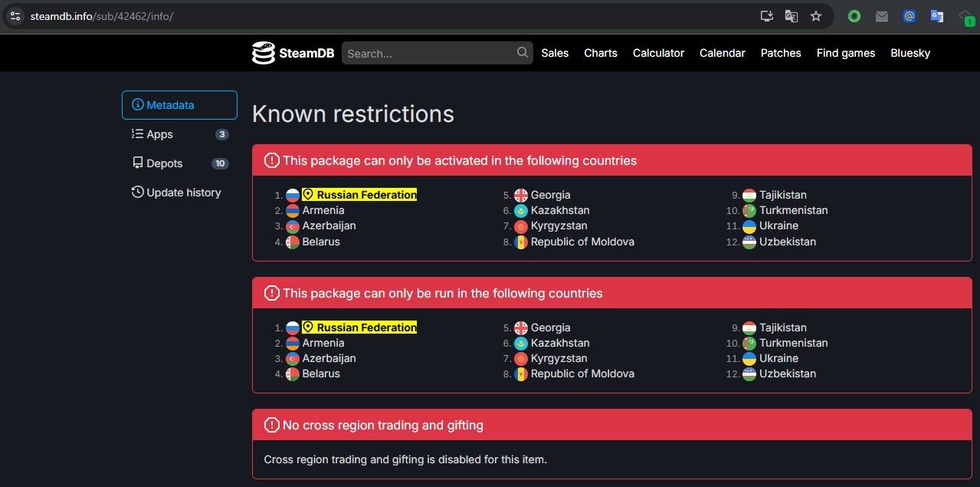Click the install app icon in address bar

tap(767, 16)
